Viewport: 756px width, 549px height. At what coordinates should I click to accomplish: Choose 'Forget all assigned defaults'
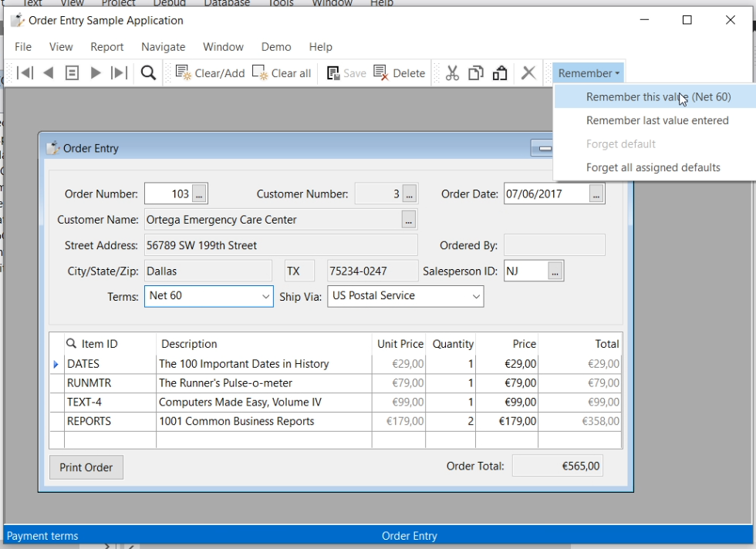click(x=653, y=167)
